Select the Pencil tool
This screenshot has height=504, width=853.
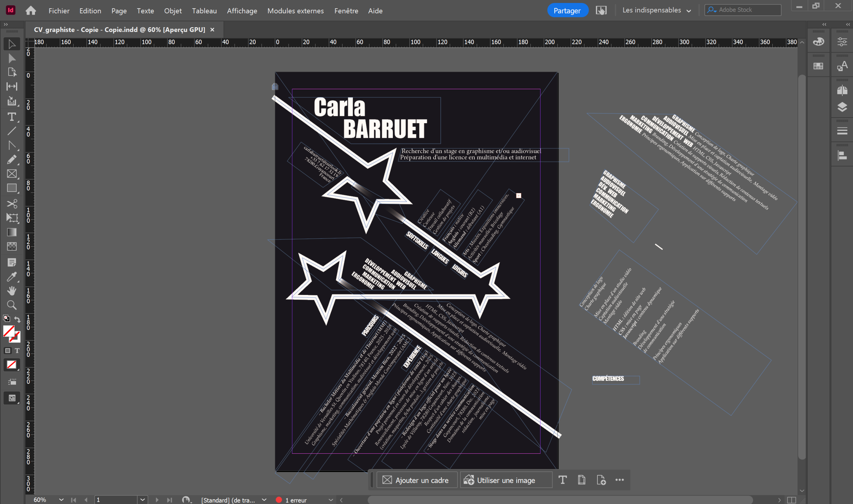tap(12, 160)
